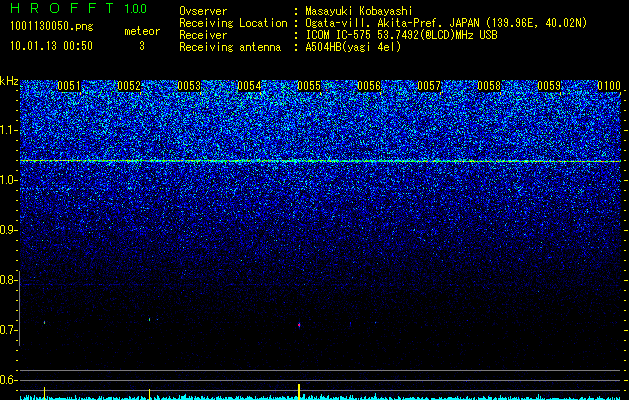629x400 pixels.
Task: Click the yellow meteor spike before 0051
Action: [45, 392]
